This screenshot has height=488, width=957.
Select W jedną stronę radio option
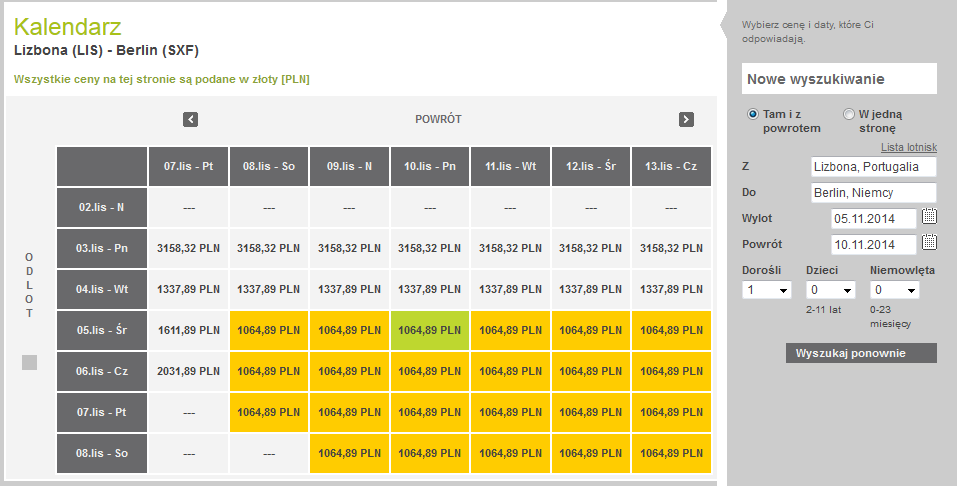(848, 114)
